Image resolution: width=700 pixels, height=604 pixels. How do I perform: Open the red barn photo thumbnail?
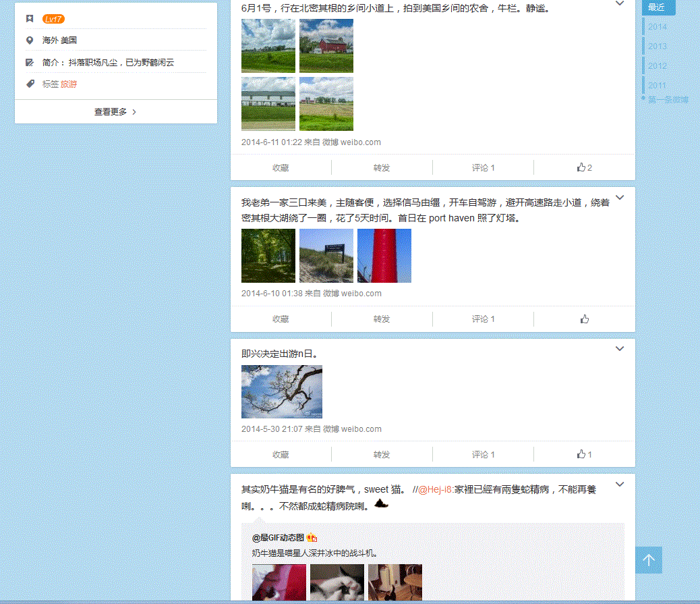click(x=326, y=45)
